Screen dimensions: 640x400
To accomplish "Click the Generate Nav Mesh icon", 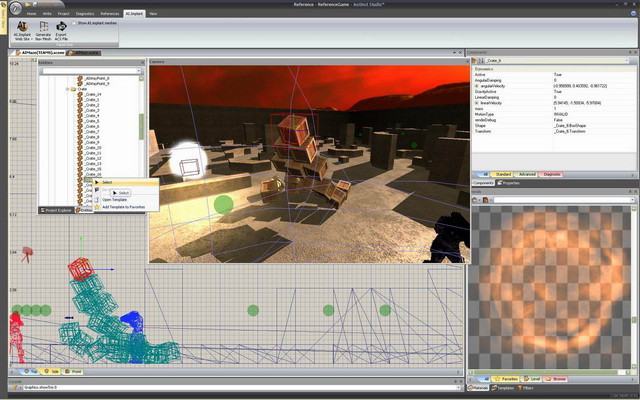I will click(43, 27).
